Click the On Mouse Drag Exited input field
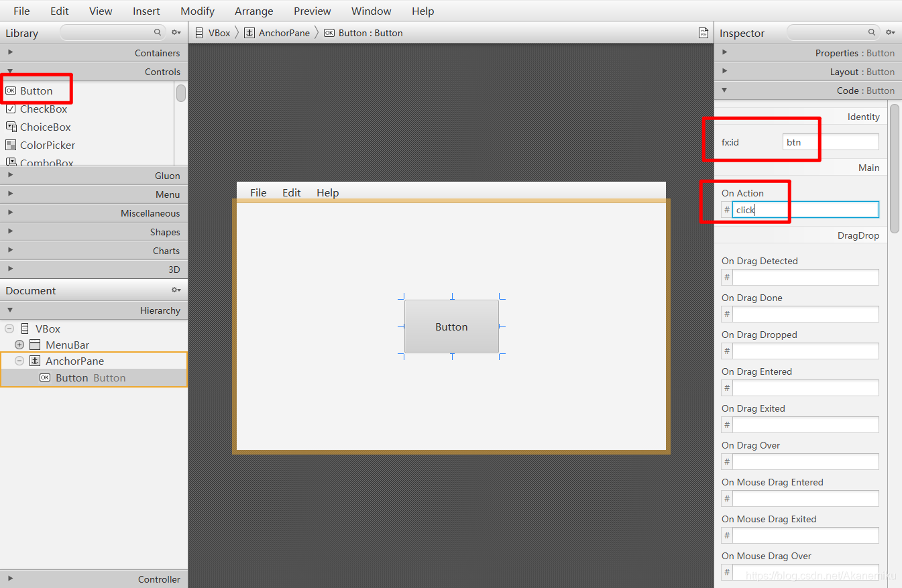The image size is (902, 588). (805, 535)
